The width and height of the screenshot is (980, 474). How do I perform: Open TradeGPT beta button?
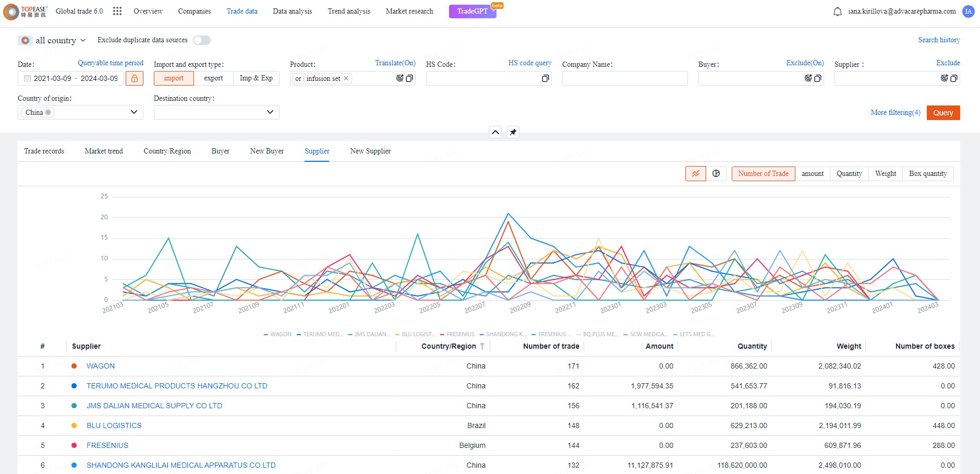point(473,11)
